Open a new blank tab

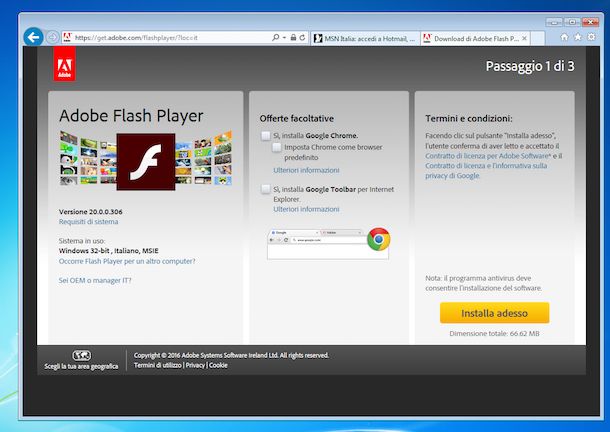click(x=538, y=39)
